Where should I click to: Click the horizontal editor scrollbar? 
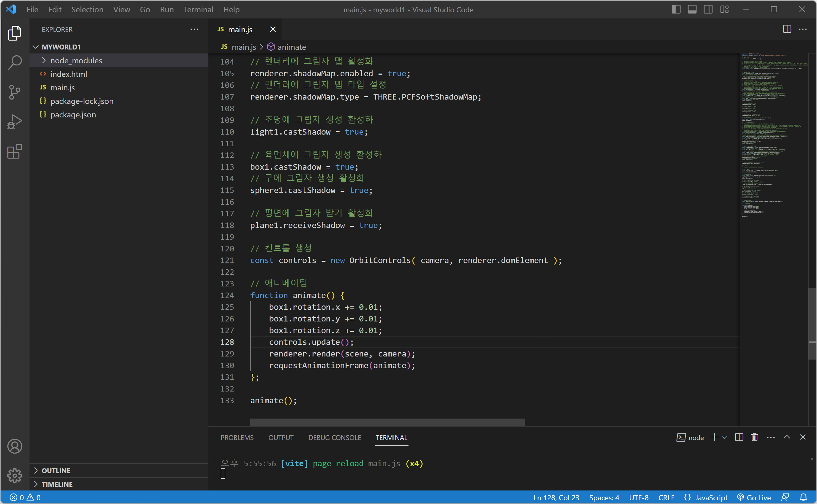tap(387, 422)
